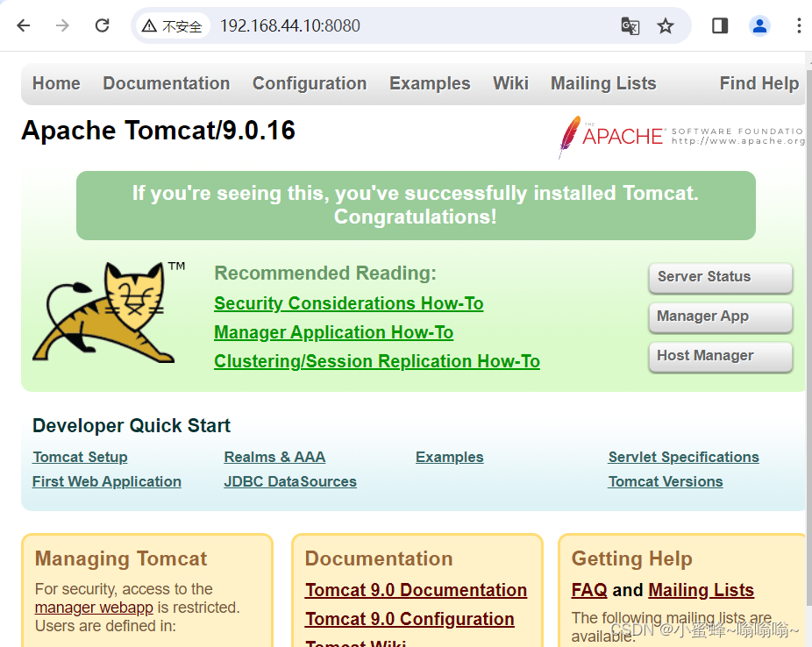Bookmark the page via the star icon

point(666,25)
